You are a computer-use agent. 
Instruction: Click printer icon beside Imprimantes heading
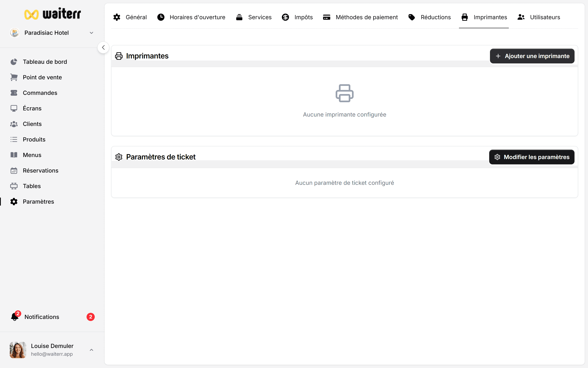[x=119, y=56]
